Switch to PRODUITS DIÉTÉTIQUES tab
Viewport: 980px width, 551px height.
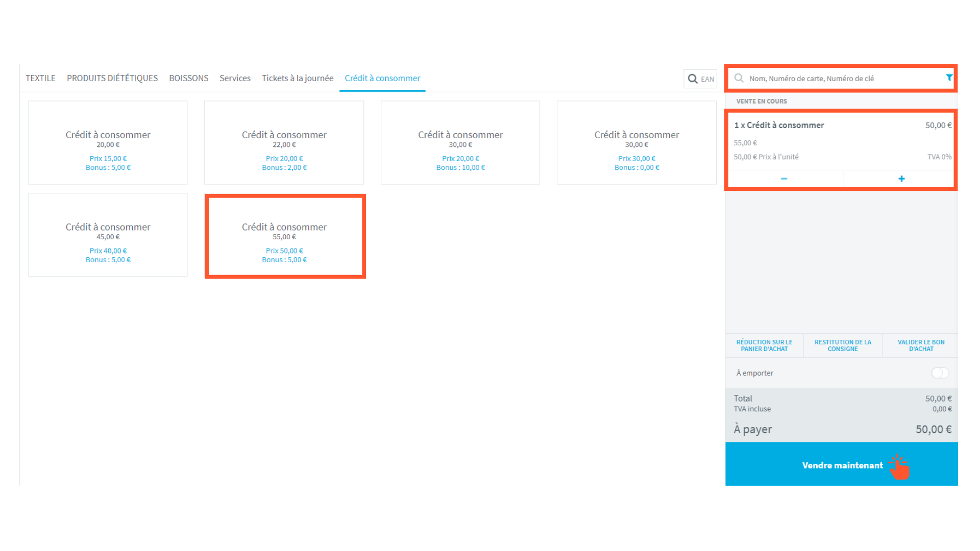point(112,78)
